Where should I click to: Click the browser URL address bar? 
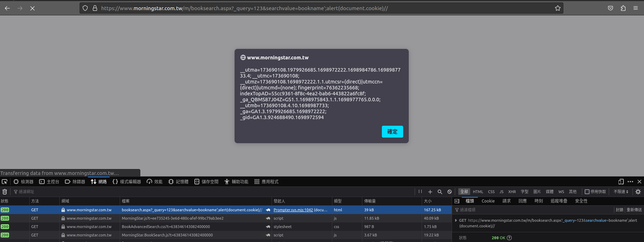tap(321, 8)
